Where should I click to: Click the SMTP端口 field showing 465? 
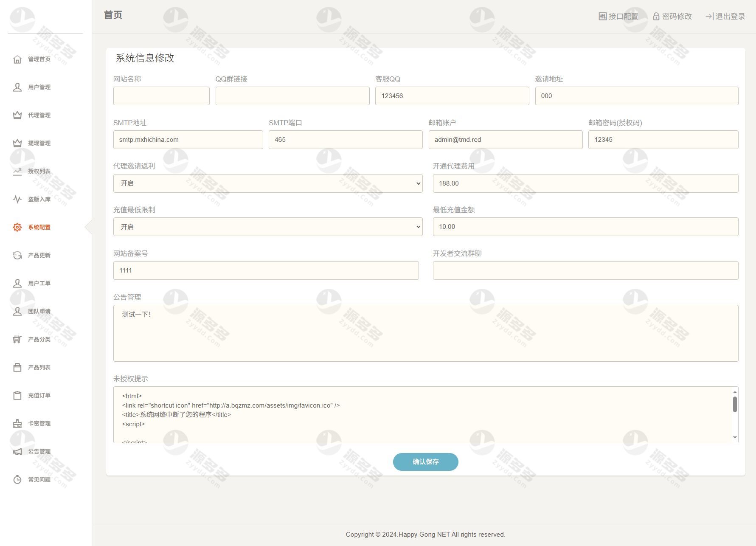(x=346, y=140)
